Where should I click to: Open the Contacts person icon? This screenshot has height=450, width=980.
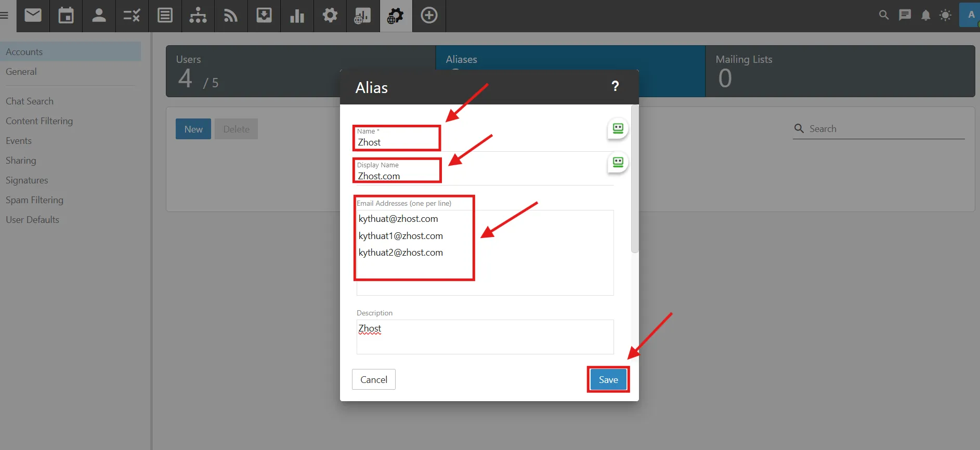click(x=99, y=16)
